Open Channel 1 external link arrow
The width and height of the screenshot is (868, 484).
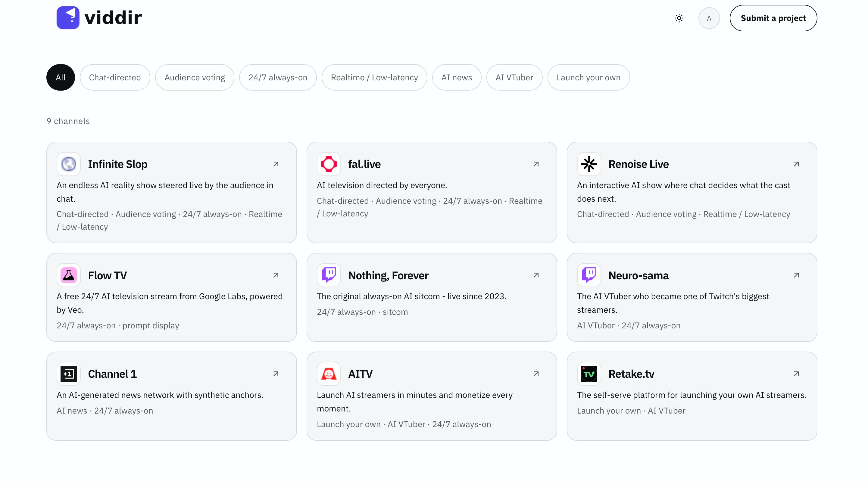click(276, 374)
